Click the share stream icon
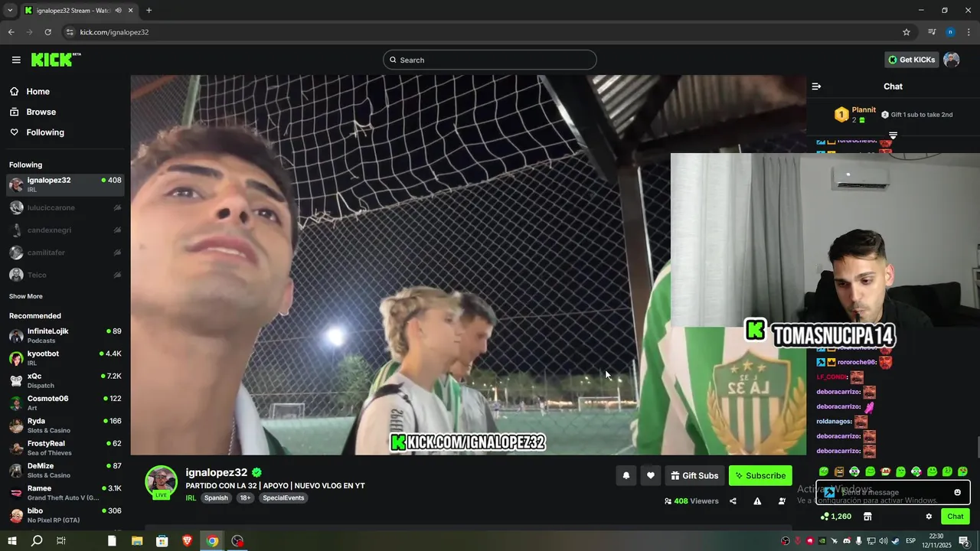Image resolution: width=980 pixels, height=551 pixels. [733, 501]
